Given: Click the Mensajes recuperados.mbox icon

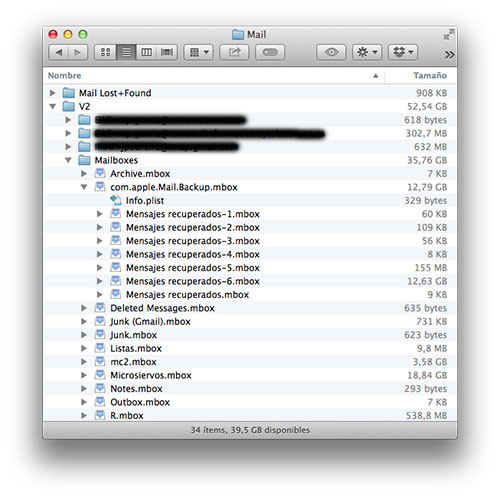Looking at the screenshot, I should (116, 294).
